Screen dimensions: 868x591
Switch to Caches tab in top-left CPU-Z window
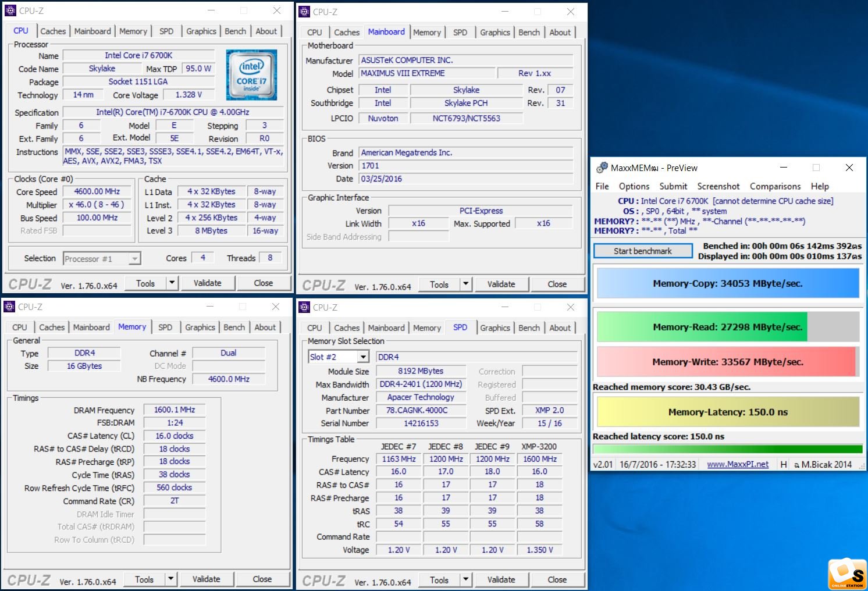point(53,31)
